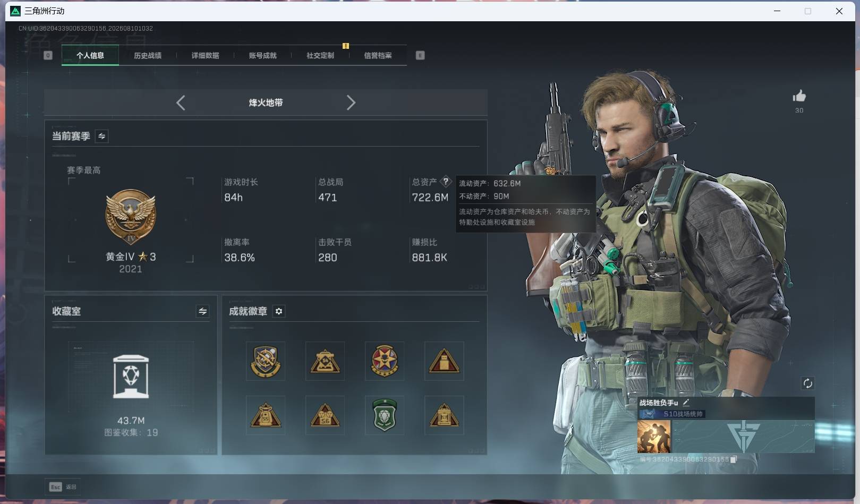860x504 pixels.
Task: Close the 三角洲行动 window
Action: tap(839, 11)
